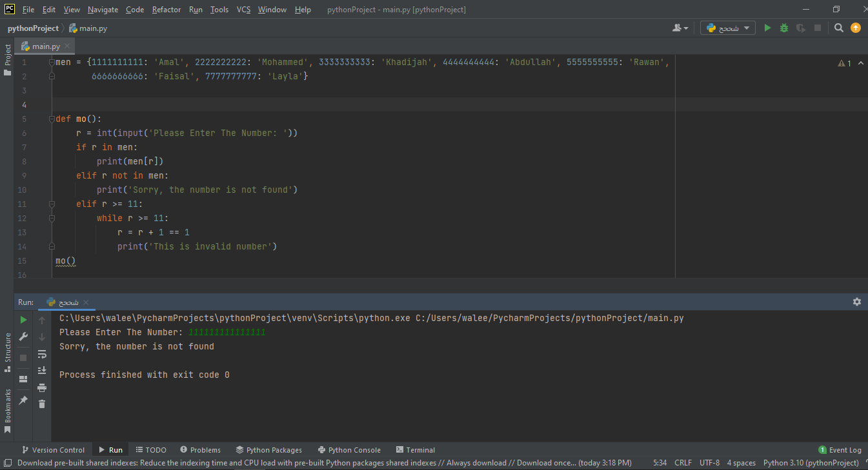Open the Tools menu

pos(219,10)
